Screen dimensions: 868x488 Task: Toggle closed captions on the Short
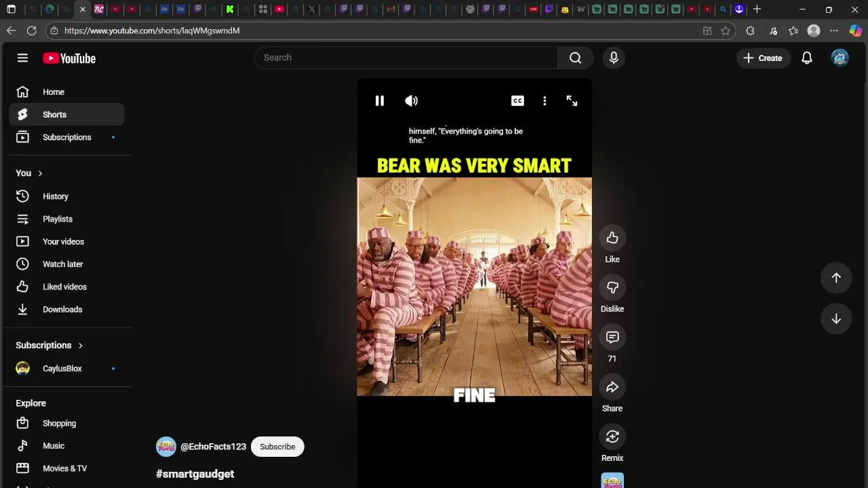click(517, 101)
